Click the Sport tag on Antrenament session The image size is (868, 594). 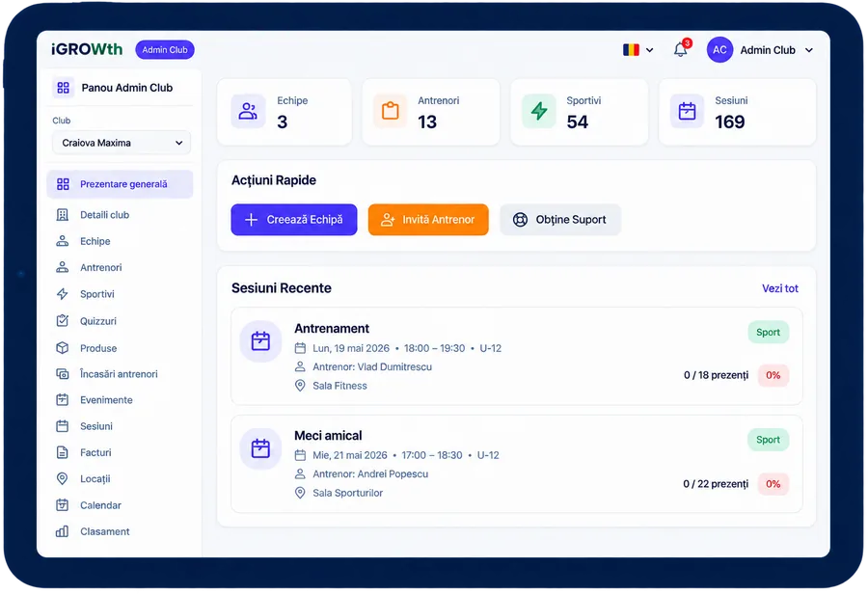coord(768,332)
